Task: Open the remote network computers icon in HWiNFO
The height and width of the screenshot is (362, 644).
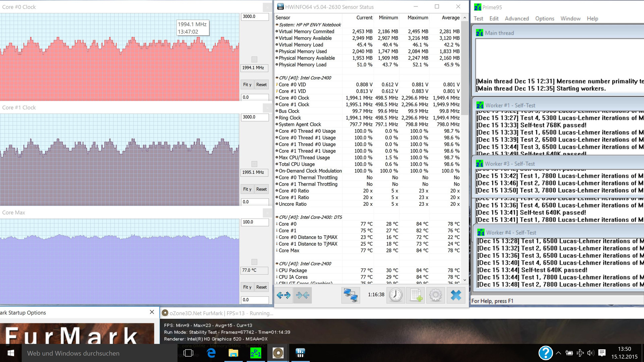Action: click(351, 295)
